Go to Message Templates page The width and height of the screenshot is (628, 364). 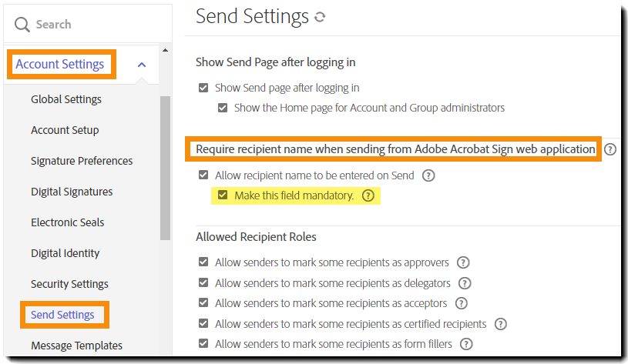coord(76,346)
